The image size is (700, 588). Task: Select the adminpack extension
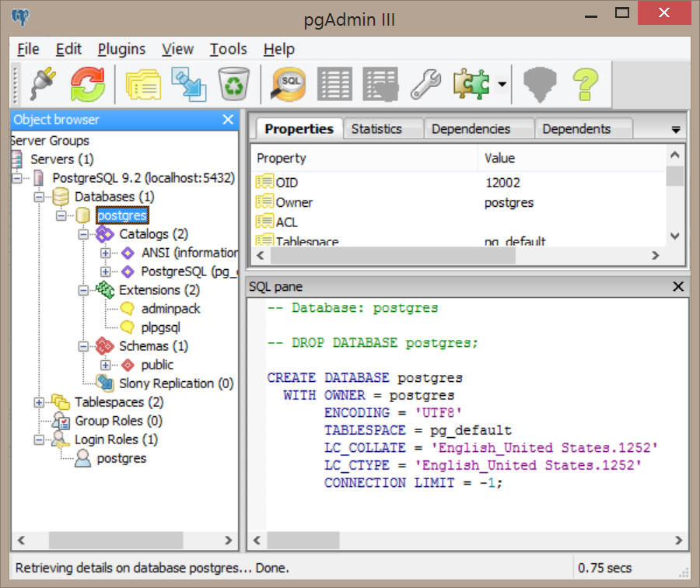(170, 309)
